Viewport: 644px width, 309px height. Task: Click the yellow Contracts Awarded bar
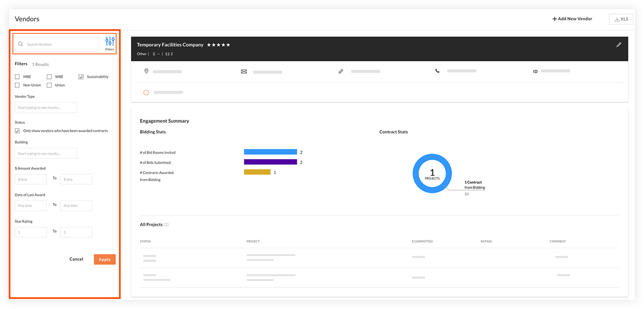coord(257,172)
